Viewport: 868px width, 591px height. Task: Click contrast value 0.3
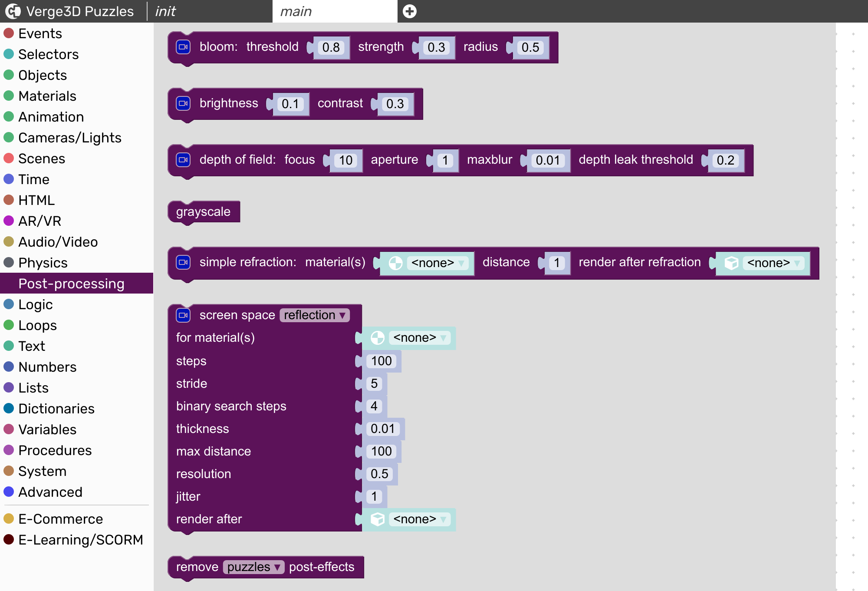tap(395, 104)
